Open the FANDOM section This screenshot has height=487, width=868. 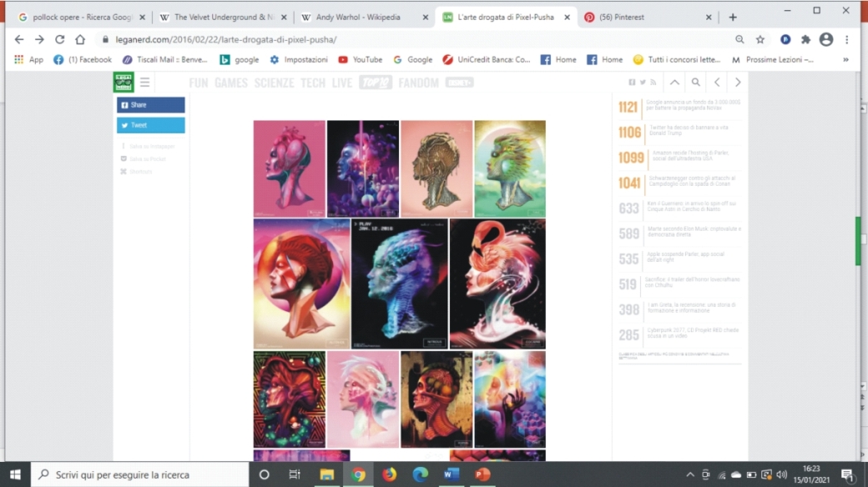click(x=418, y=83)
